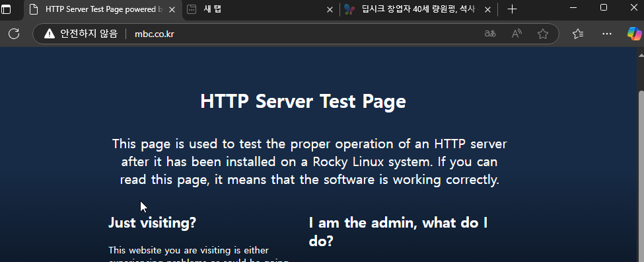Screen dimensions: 644x262
Task: Click the I am the admin heading
Action: click(x=398, y=232)
